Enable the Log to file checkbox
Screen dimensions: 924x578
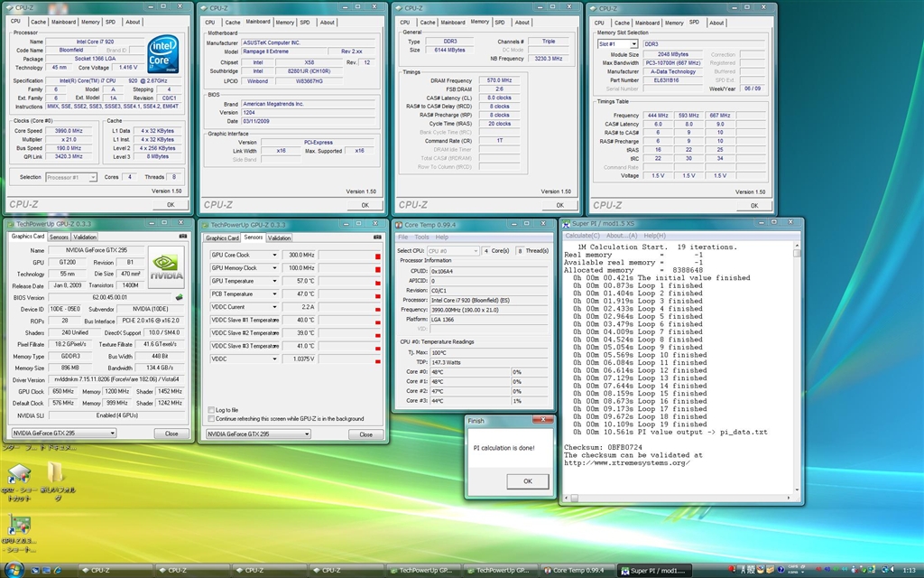click(211, 410)
